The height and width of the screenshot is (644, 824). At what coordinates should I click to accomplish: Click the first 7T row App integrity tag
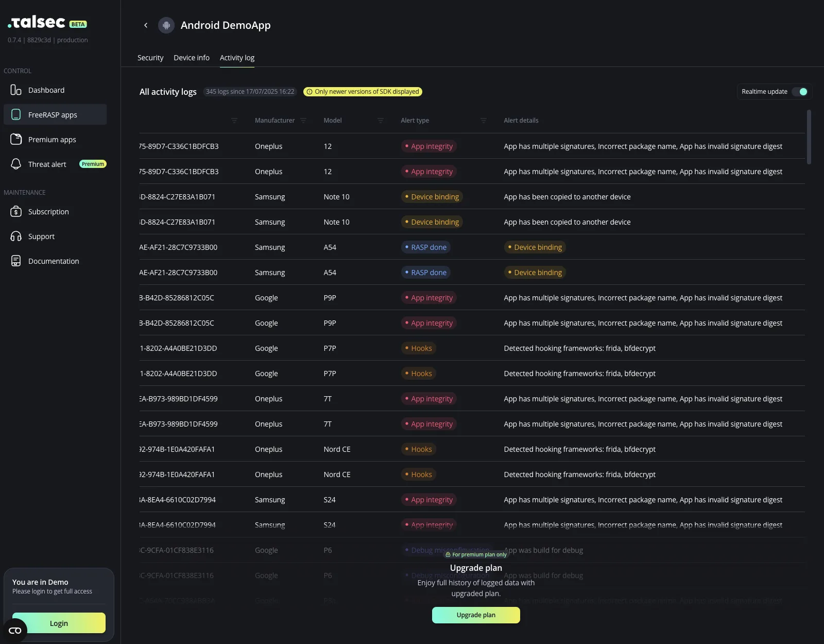click(x=429, y=399)
